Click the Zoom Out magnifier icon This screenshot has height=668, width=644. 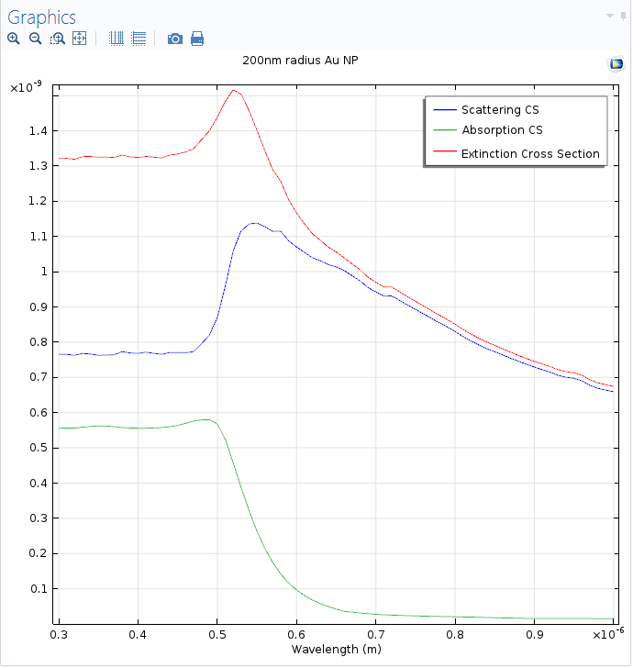pyautogui.click(x=35, y=39)
